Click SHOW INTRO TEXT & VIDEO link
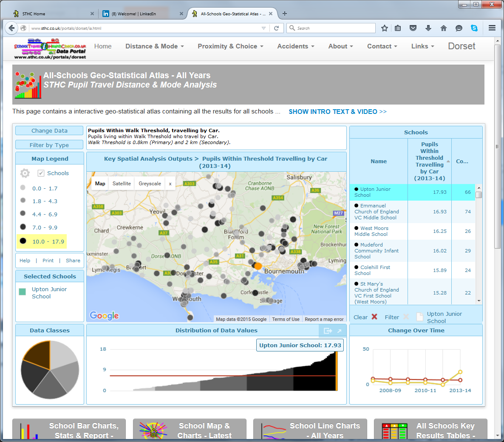The image size is (504, 442). [x=337, y=112]
